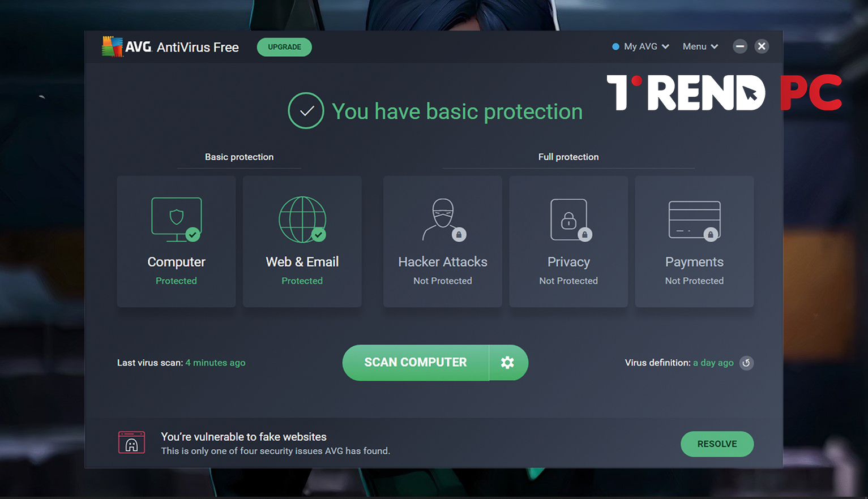
Task: Click the 'Full protection' section label
Action: coord(568,157)
